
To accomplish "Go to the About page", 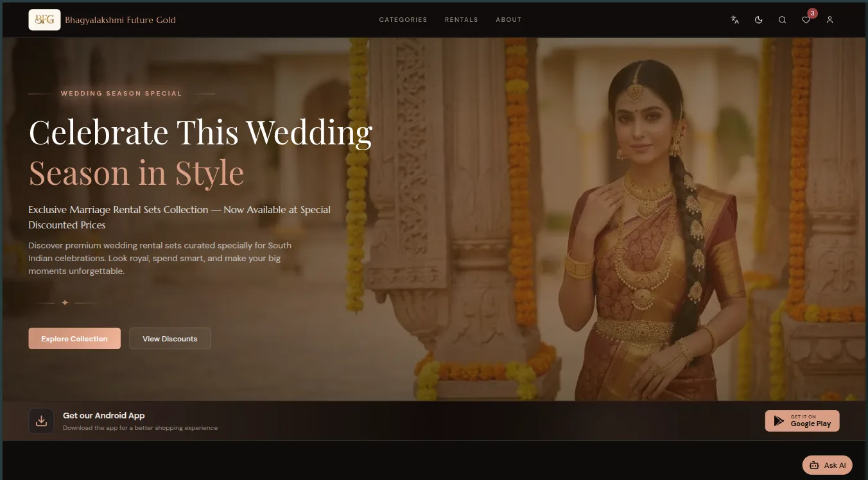I will (508, 20).
